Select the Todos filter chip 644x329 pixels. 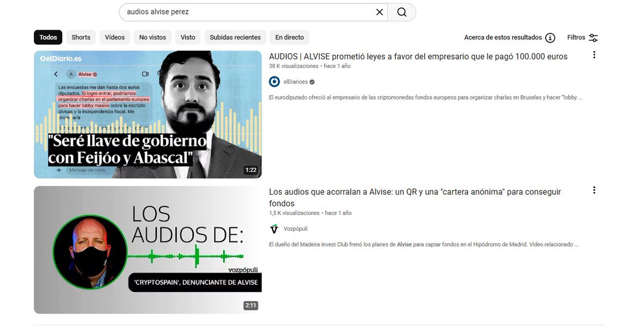click(48, 38)
